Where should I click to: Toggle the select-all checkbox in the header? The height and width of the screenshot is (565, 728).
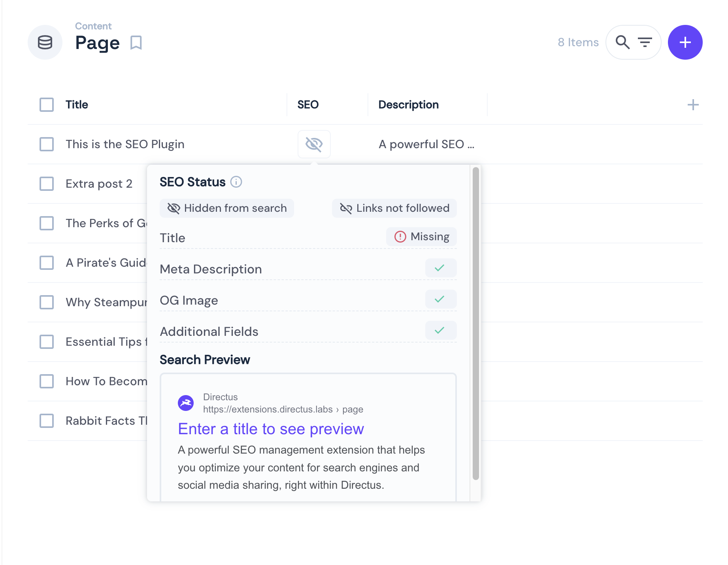point(47,105)
